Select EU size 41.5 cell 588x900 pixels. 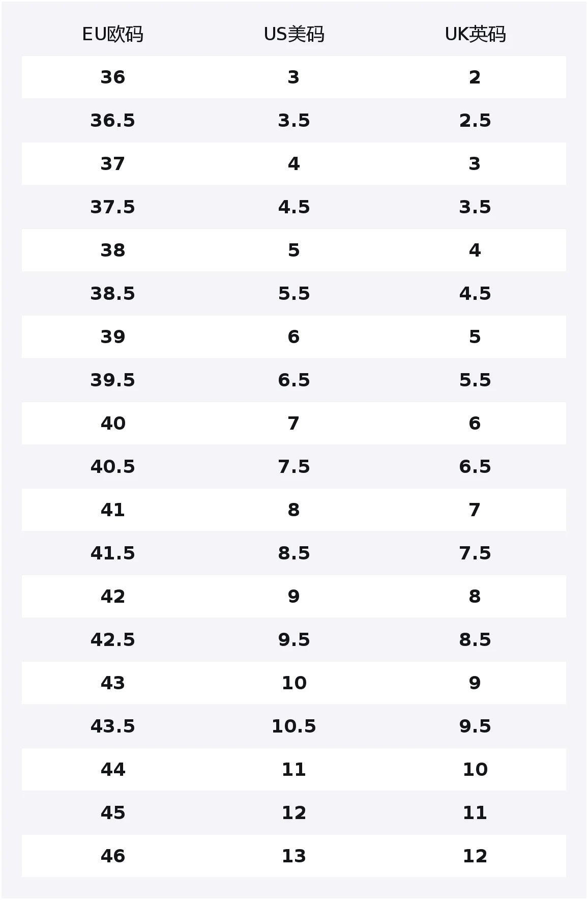point(112,553)
